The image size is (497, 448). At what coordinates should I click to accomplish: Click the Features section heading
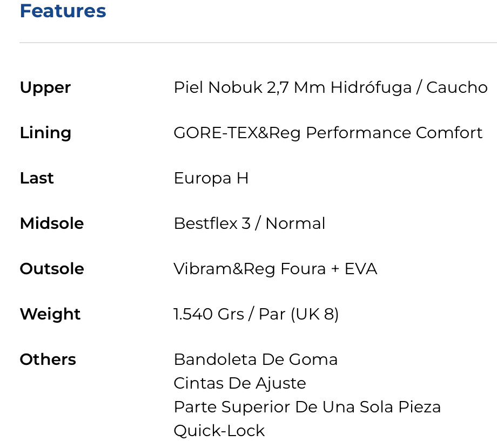63,11
